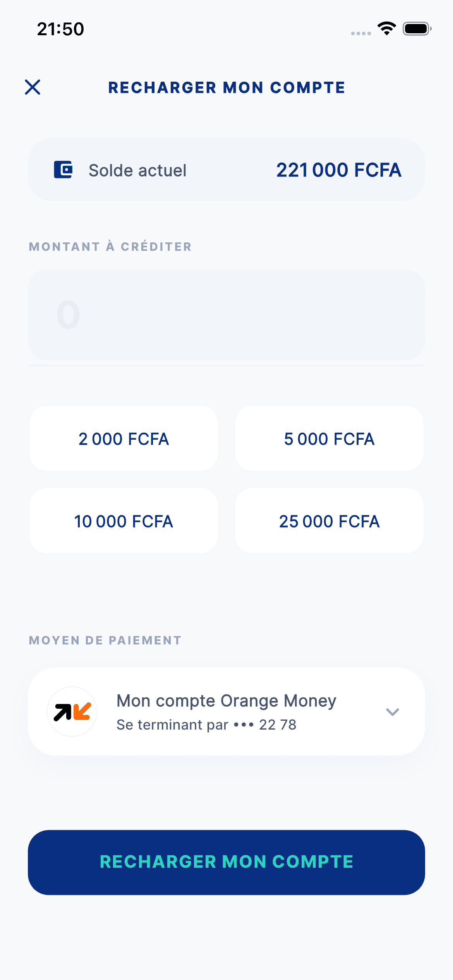Click the Wi-Fi status icon
Viewport: 453px width, 980px height.
386,29
